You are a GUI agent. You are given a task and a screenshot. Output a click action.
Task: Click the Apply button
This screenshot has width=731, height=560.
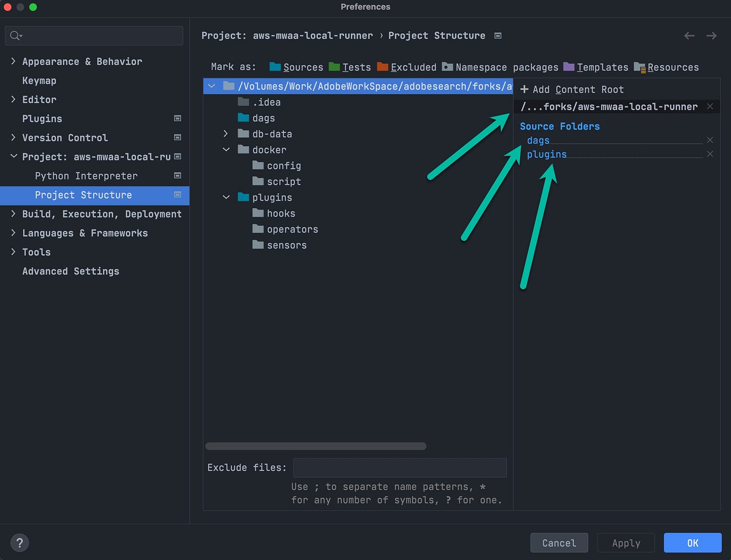pyautogui.click(x=626, y=543)
